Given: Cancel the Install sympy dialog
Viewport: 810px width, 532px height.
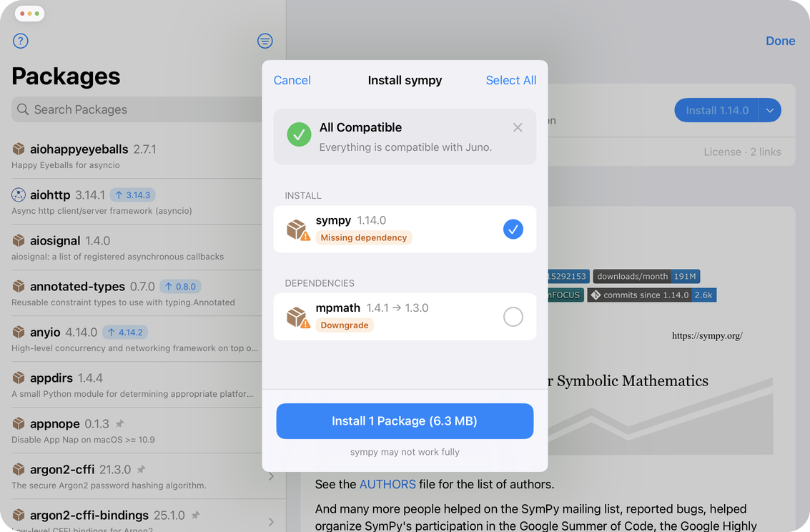Looking at the screenshot, I should click(292, 80).
